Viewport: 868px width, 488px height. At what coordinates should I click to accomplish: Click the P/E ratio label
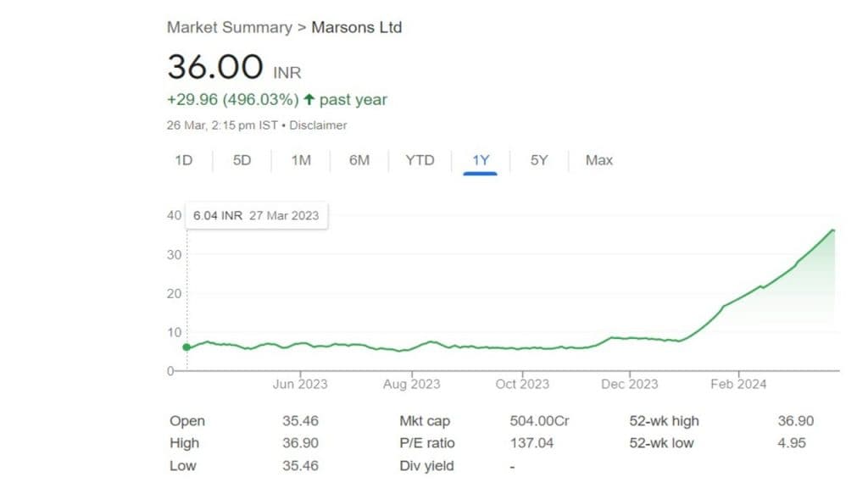[426, 443]
